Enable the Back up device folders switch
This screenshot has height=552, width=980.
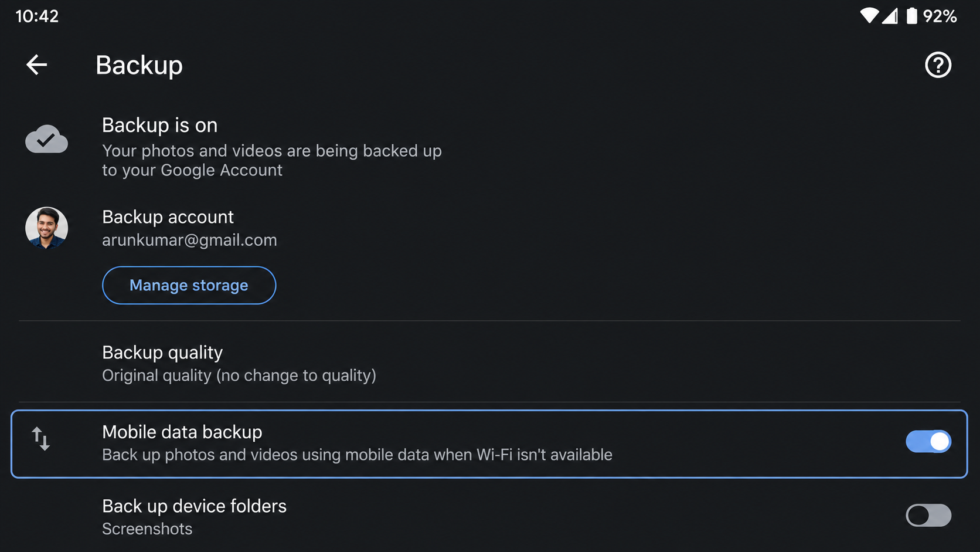pos(928,516)
